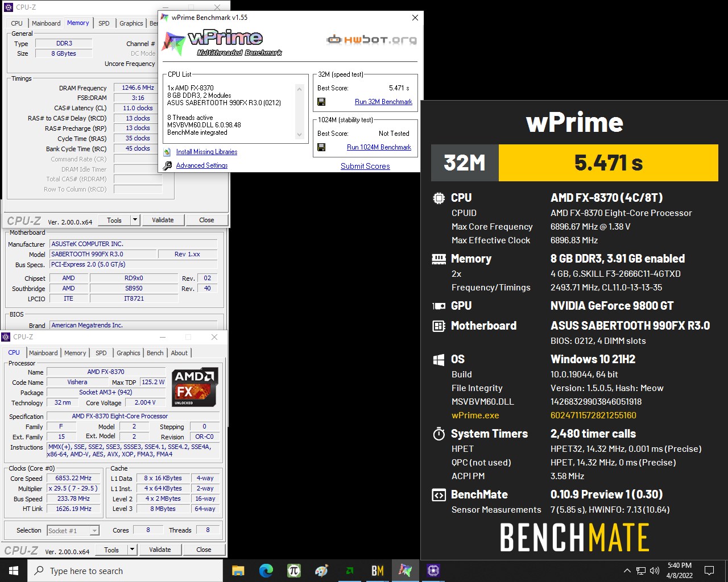
Task: Open the SuperPi taskbar icon
Action: (x=294, y=571)
